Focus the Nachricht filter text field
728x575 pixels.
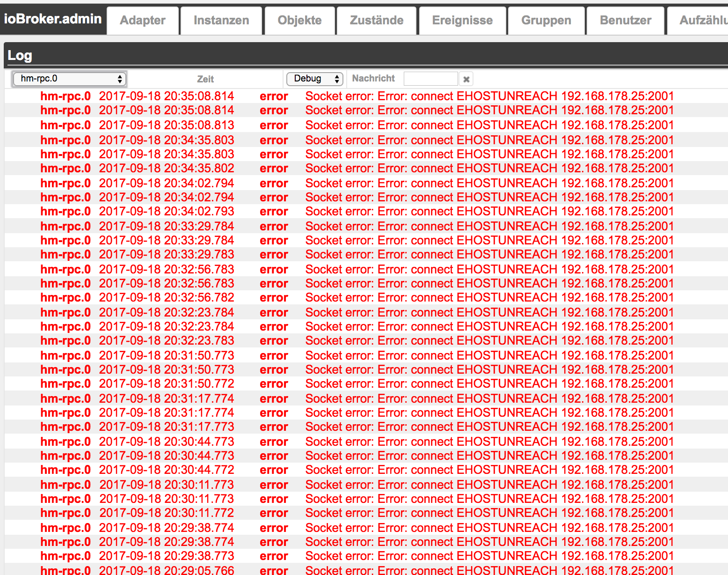click(430, 79)
